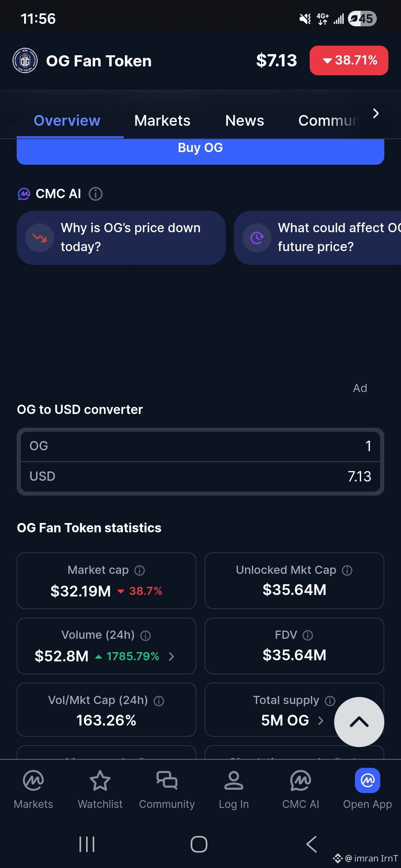Ask why OG's price is down today

[x=121, y=237]
